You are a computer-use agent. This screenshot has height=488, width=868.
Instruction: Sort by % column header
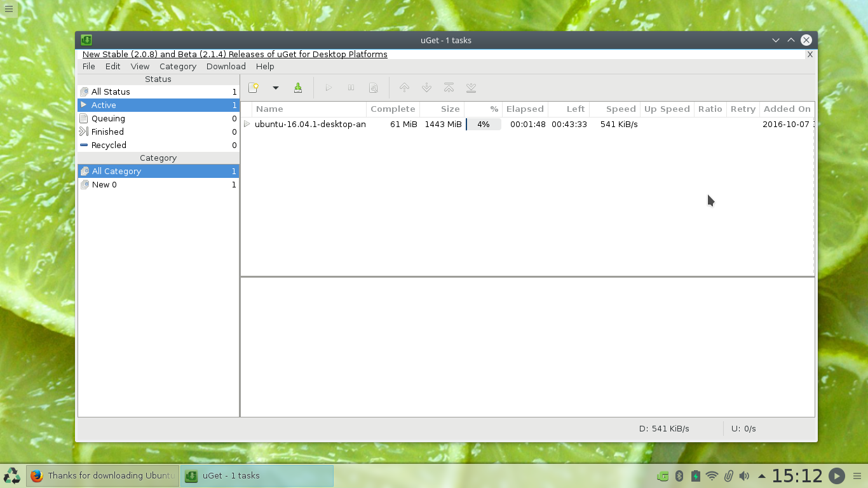(483, 109)
